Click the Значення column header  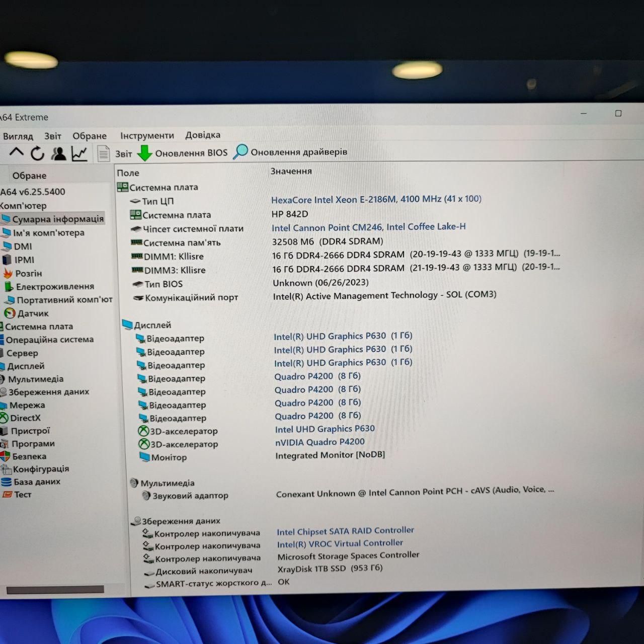pyautogui.click(x=291, y=171)
